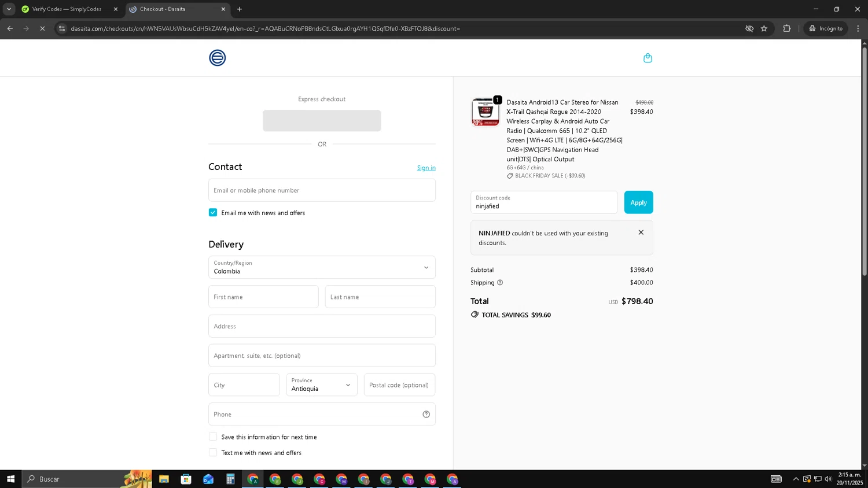Open Calculator from the taskbar
This screenshot has height=488, width=868.
tap(230, 479)
